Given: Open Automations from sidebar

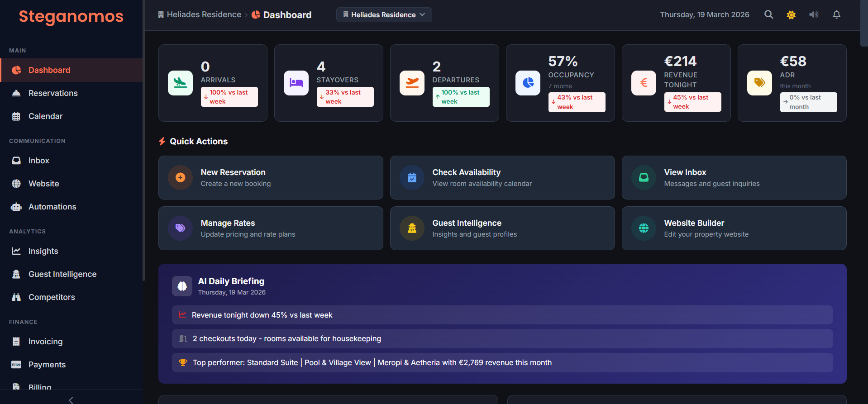Looking at the screenshot, I should coord(72,207).
